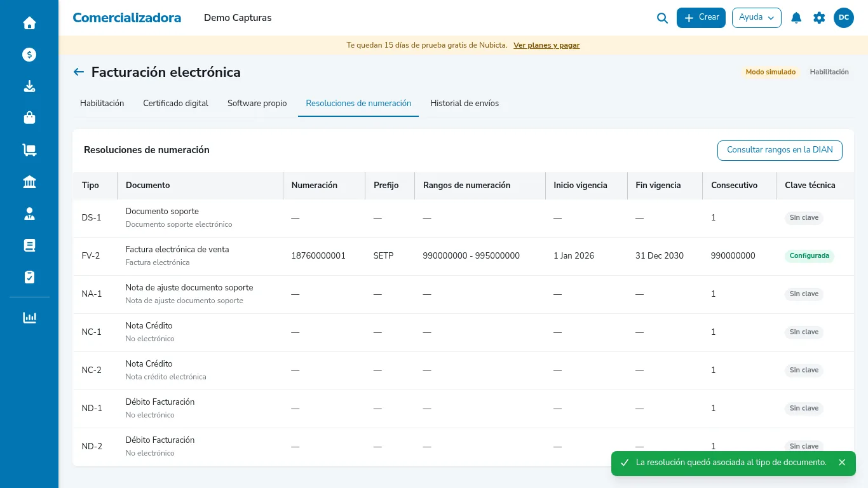Open the bar chart reports icon

point(29,318)
